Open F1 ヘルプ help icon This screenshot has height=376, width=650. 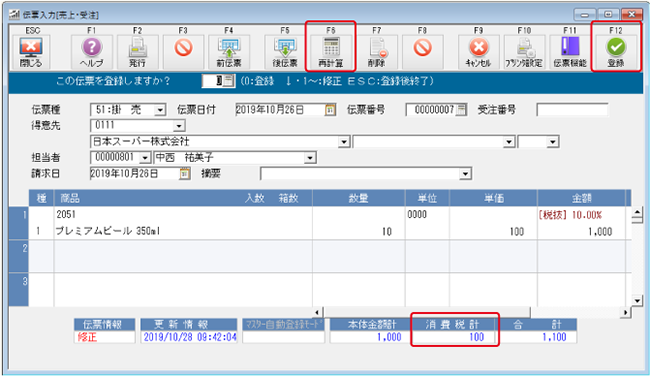(x=92, y=52)
